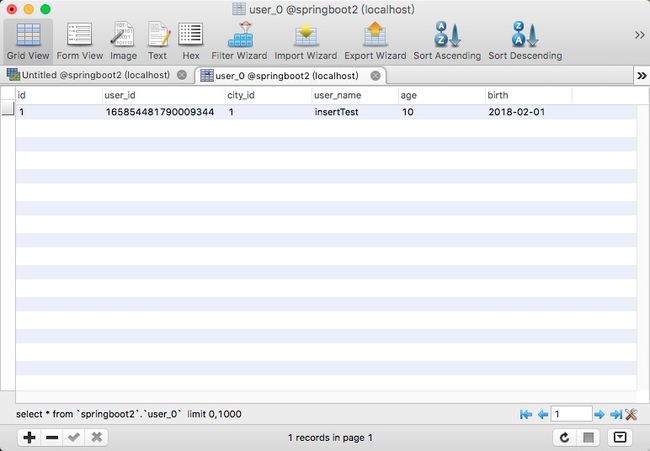This screenshot has width=650, height=451.
Task: Open the limit settings tool icon
Action: [x=631, y=414]
